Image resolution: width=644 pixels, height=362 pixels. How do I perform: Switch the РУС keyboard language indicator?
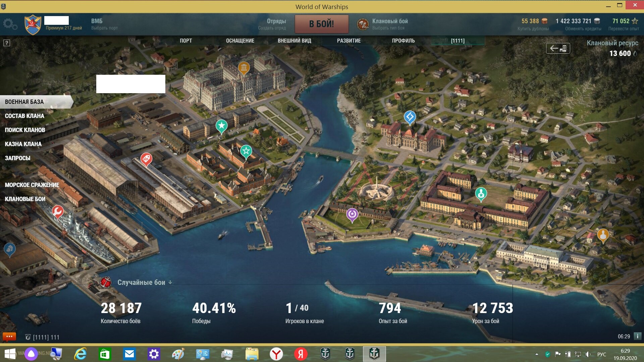(601, 354)
